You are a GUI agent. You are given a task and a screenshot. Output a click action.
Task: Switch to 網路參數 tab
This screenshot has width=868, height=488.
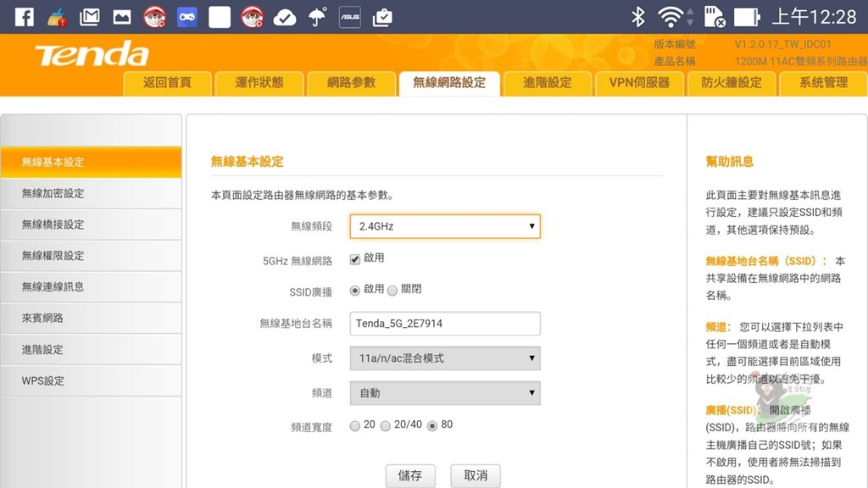coord(352,84)
